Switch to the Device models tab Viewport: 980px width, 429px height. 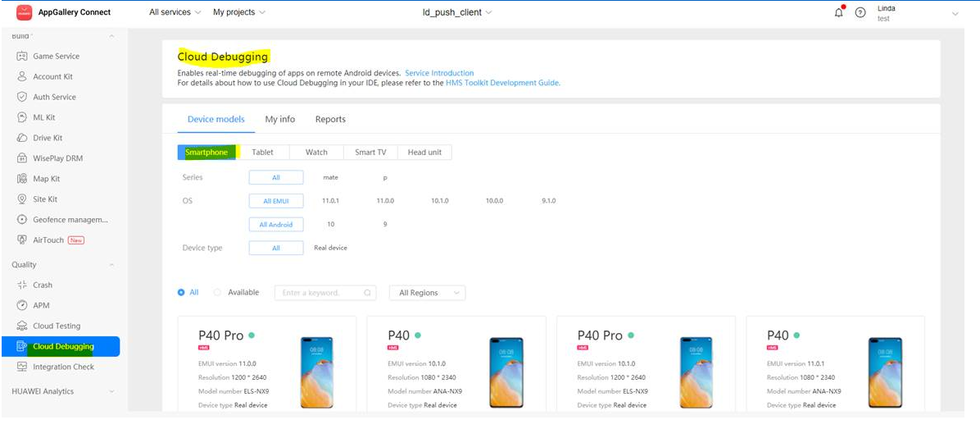pos(216,120)
